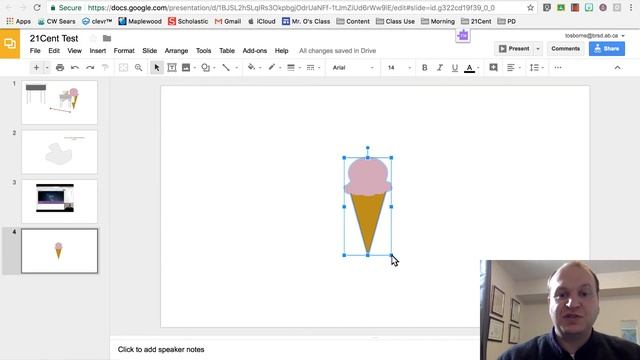Click the redo arrow

tap(90, 68)
